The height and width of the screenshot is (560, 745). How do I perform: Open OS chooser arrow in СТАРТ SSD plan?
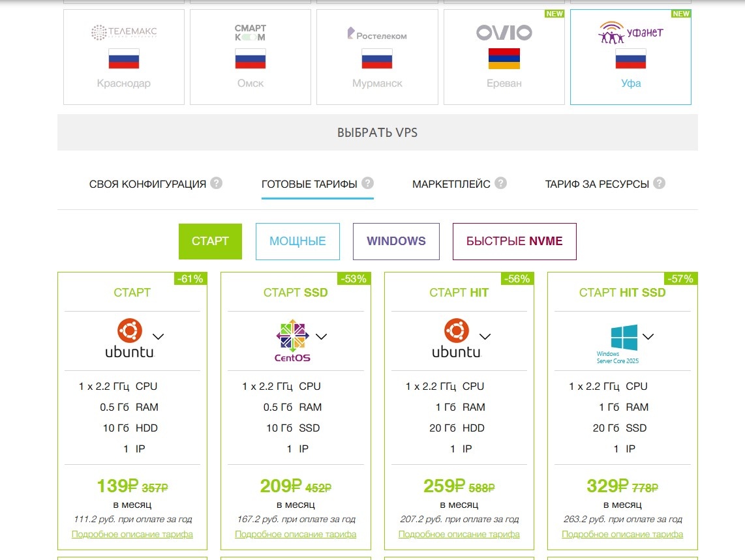click(x=321, y=336)
